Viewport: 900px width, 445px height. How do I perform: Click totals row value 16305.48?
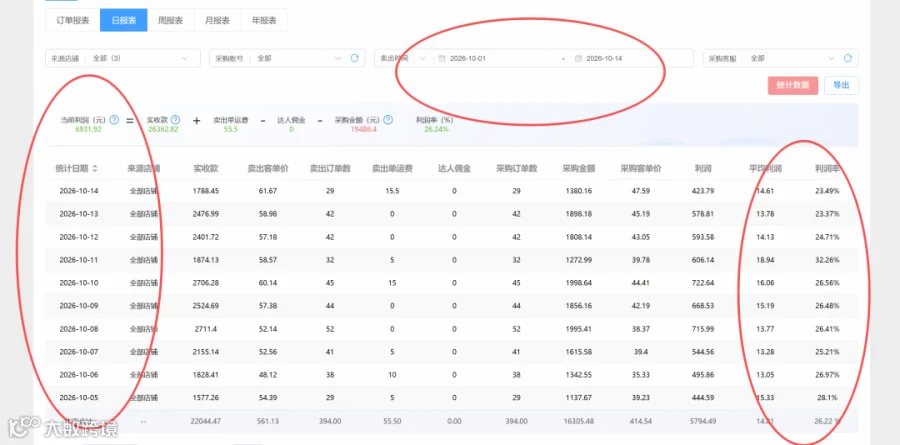tap(579, 421)
